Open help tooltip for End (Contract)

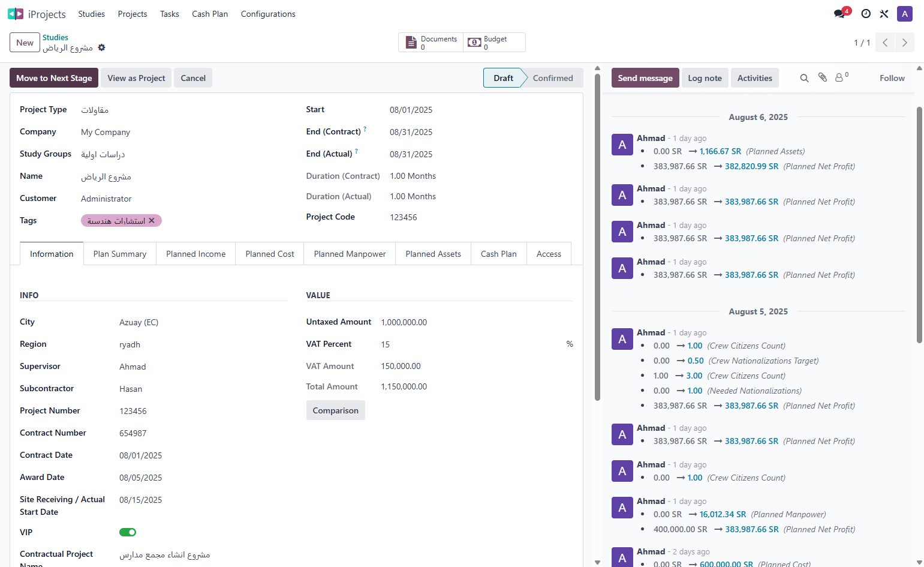pyautogui.click(x=365, y=129)
